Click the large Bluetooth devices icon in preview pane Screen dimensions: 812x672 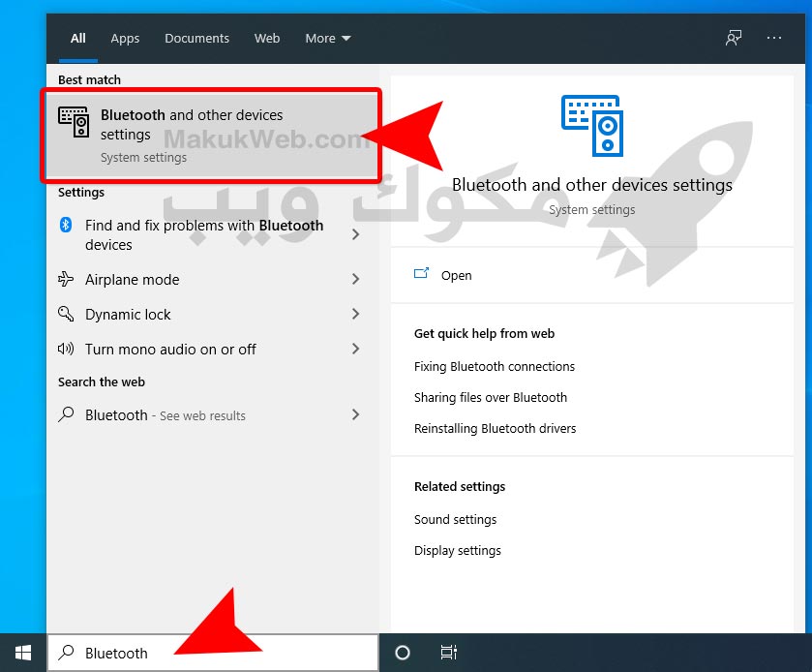coord(591,127)
